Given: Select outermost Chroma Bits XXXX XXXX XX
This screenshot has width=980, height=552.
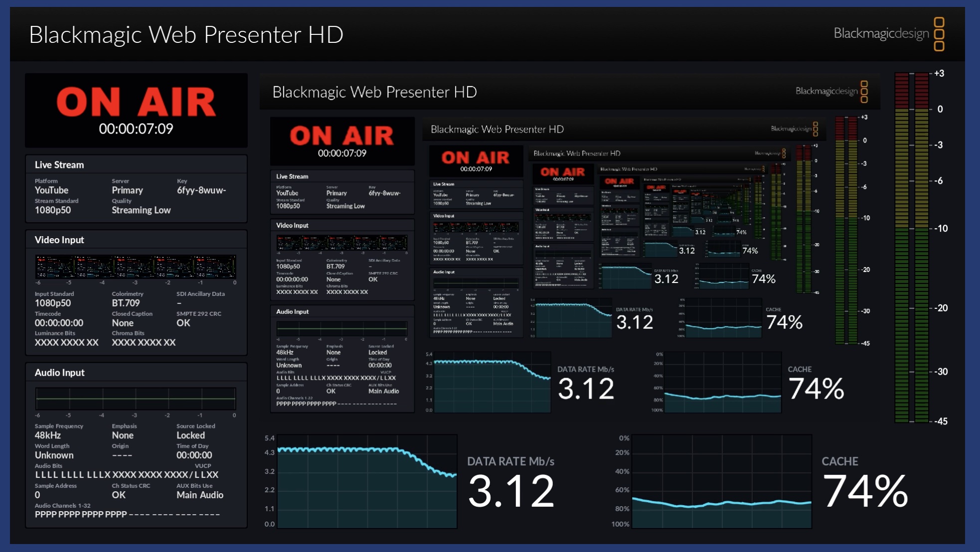Looking at the screenshot, I should (x=144, y=343).
